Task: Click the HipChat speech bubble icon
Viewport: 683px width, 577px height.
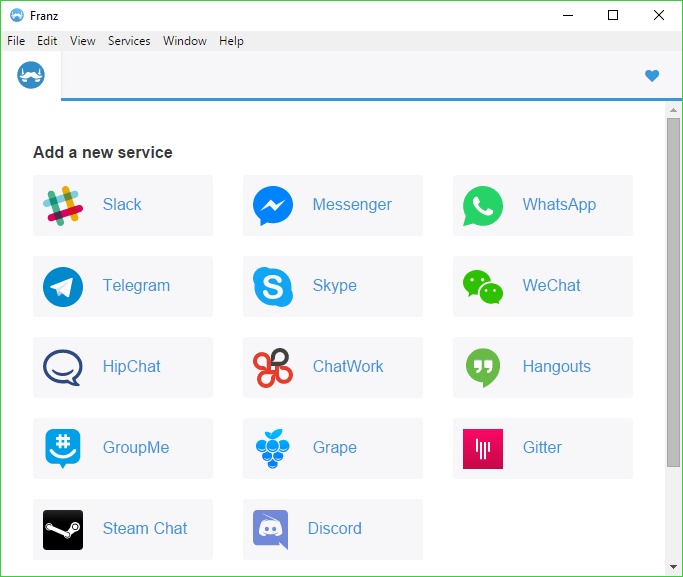Action: click(x=63, y=368)
